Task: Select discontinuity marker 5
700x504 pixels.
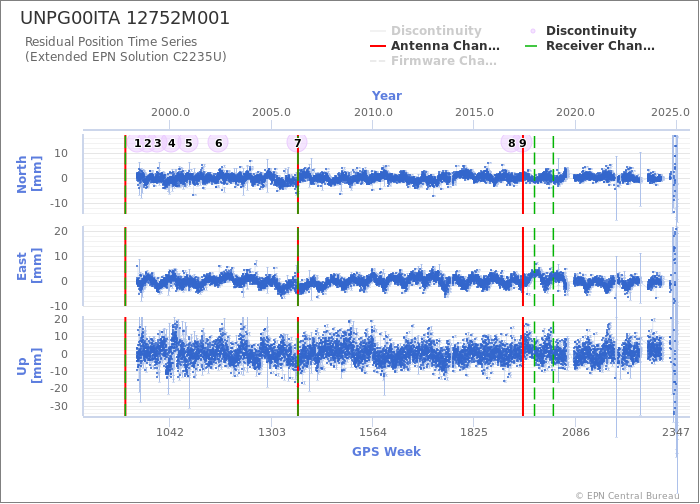Action: (188, 143)
